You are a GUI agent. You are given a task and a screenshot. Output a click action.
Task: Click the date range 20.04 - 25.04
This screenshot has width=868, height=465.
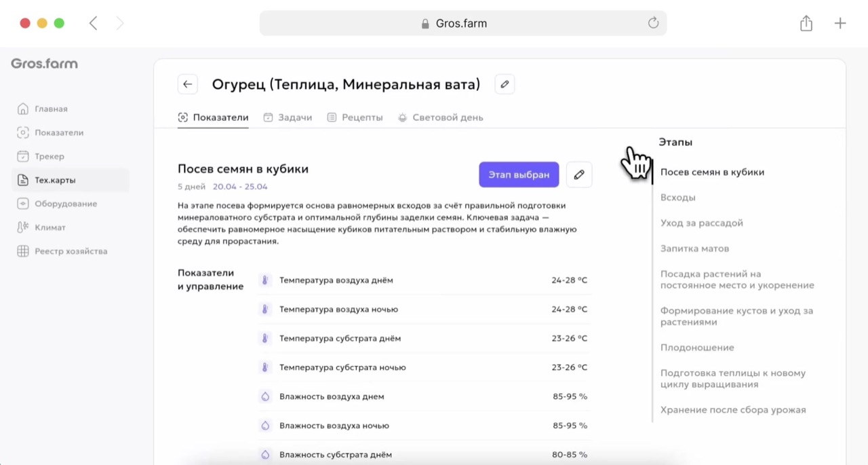click(240, 187)
